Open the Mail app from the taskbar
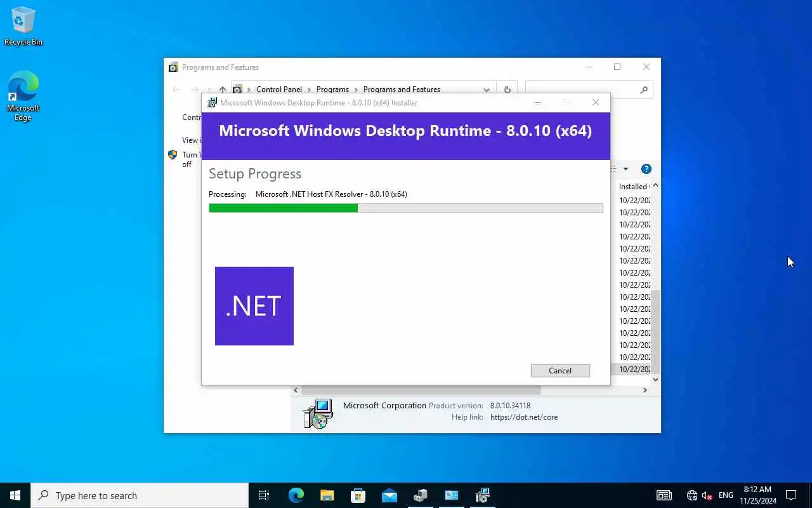 tap(389, 495)
